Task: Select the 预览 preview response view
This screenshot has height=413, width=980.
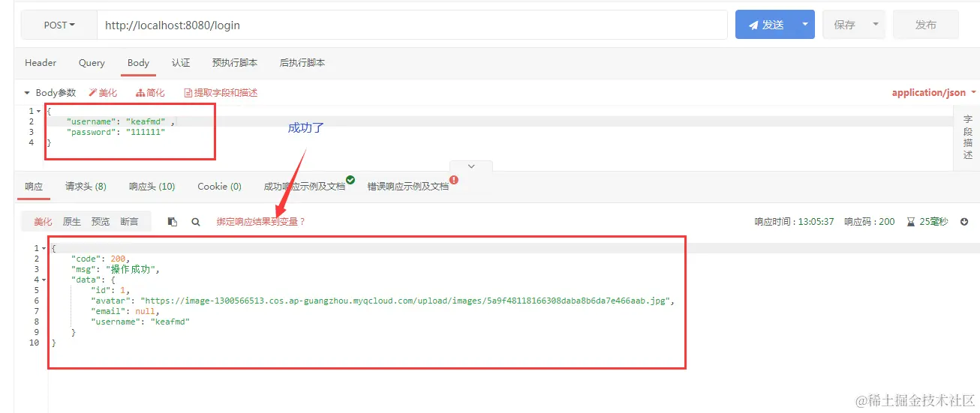Action: click(x=101, y=222)
